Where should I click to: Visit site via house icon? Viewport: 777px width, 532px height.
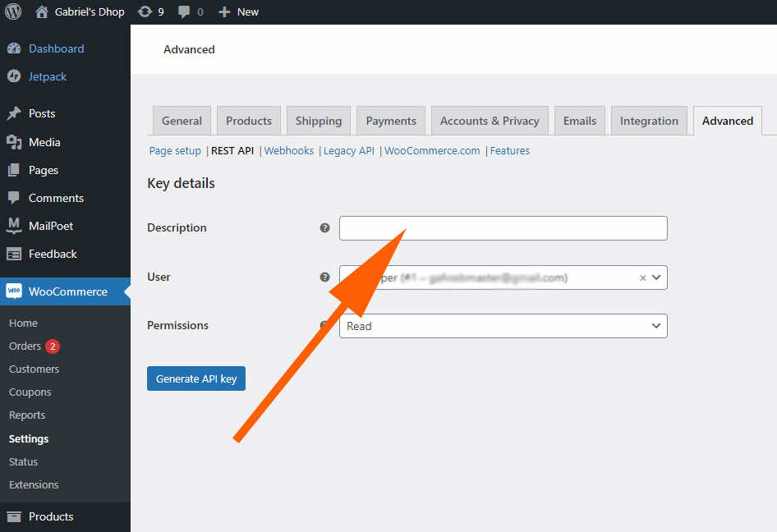coord(42,11)
